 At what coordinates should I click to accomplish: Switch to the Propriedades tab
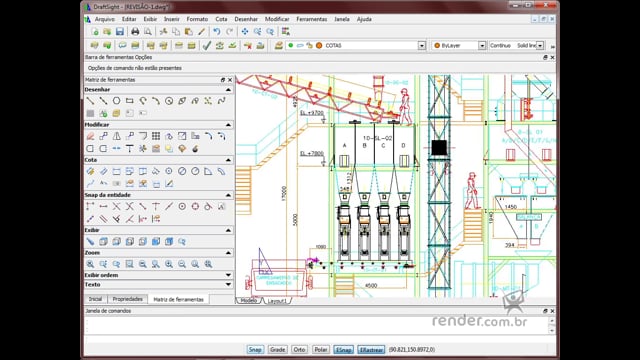[127, 299]
